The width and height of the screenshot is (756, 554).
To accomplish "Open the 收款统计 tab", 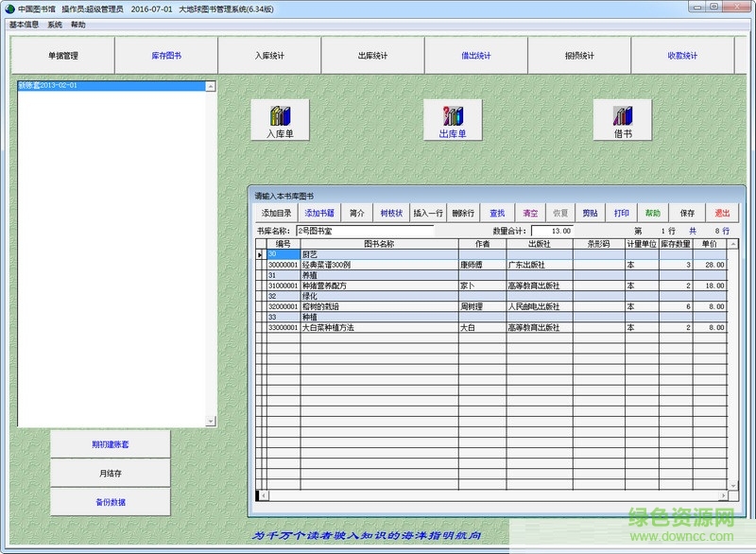I will click(682, 56).
